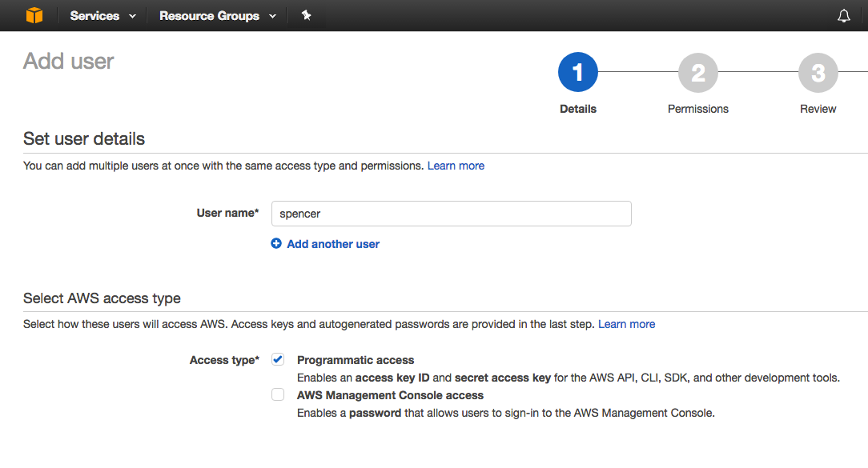Go to the step 2 Permissions circle

point(698,73)
